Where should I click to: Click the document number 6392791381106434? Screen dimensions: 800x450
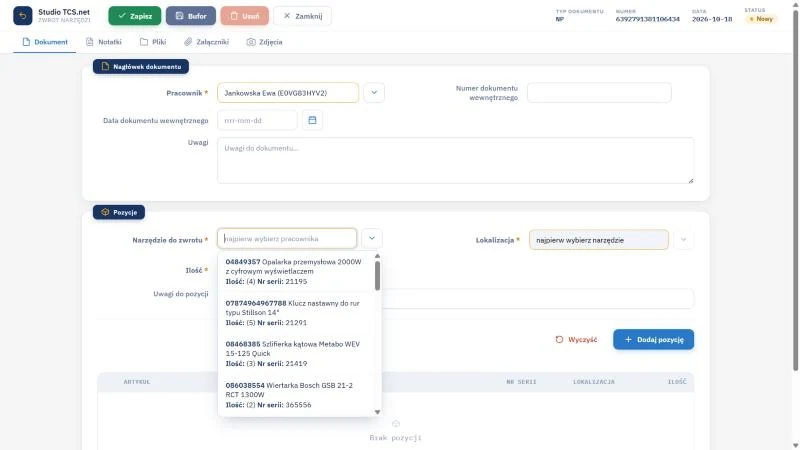647,19
